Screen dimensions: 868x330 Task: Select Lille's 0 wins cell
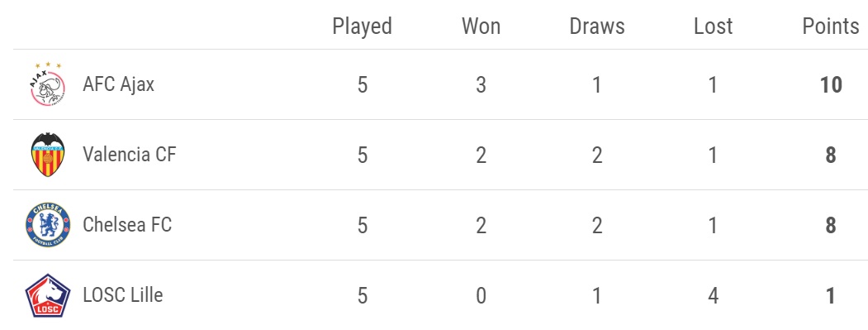[x=481, y=296]
